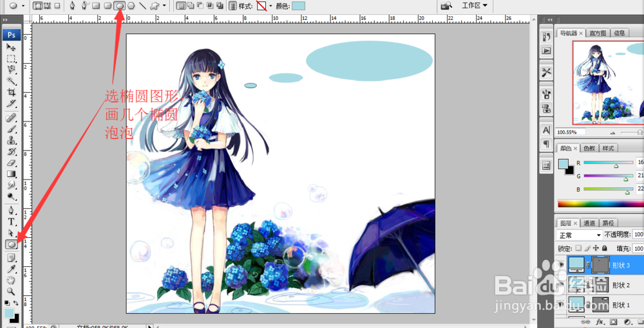Open the 工作区 workspace dropdown

pos(475,6)
